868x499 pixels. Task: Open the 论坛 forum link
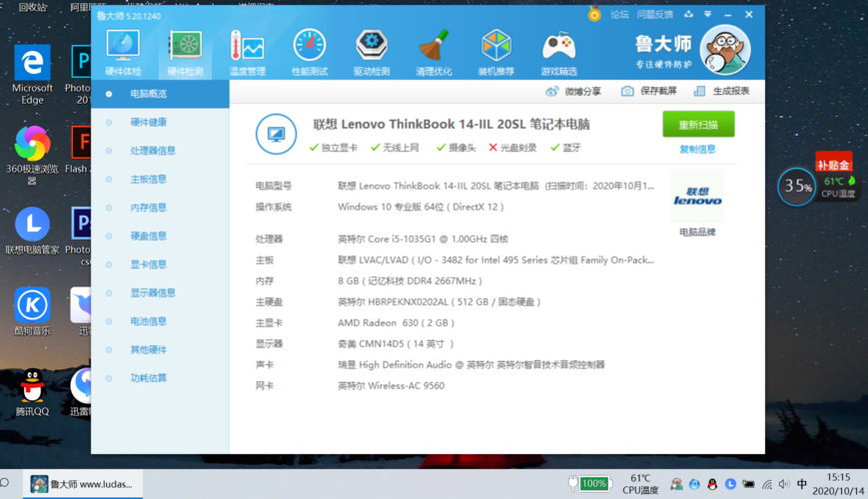coord(619,14)
